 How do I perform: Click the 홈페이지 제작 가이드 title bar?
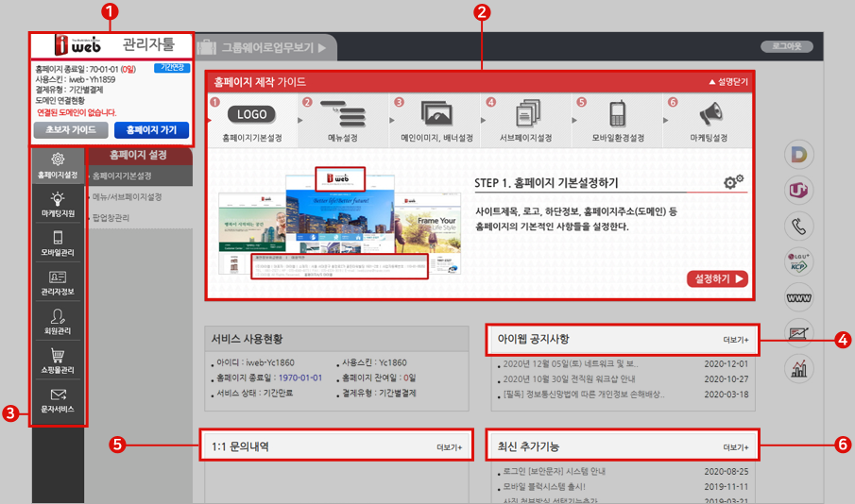[480, 82]
